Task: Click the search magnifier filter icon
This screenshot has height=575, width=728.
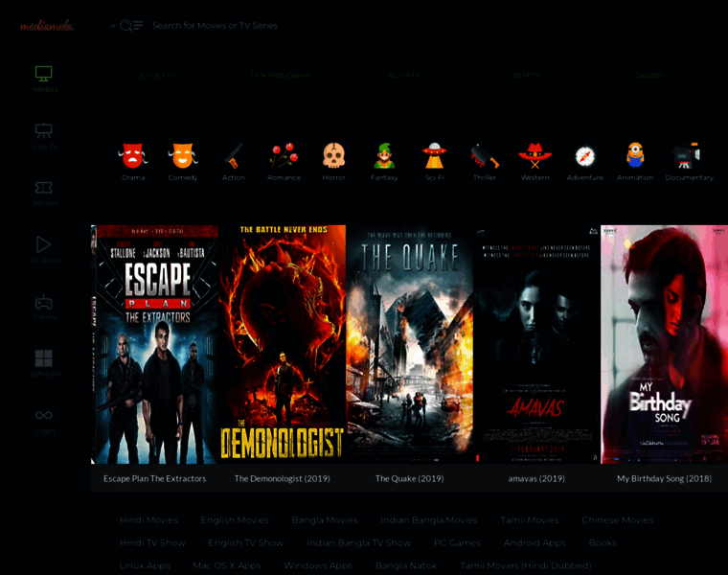Action: 131,26
